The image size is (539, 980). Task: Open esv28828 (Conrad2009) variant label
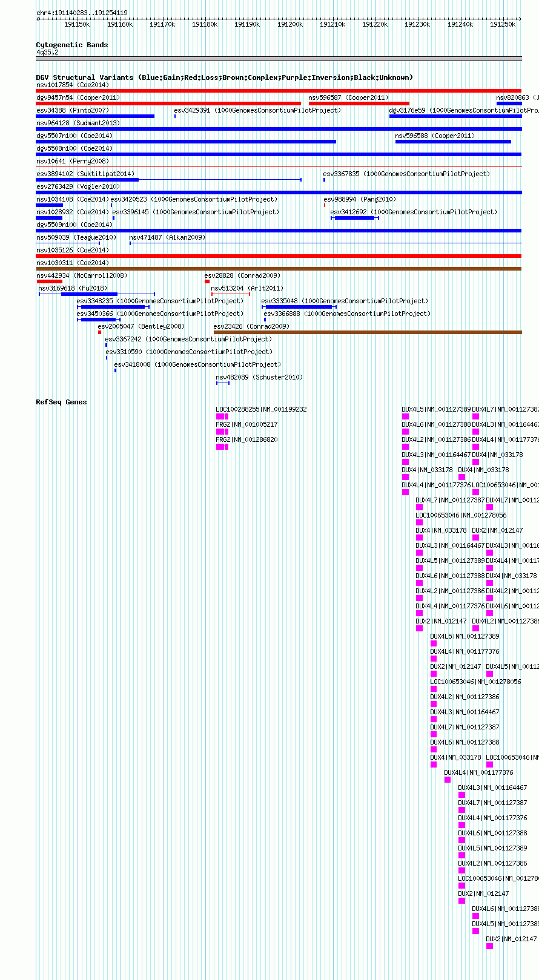point(242,275)
